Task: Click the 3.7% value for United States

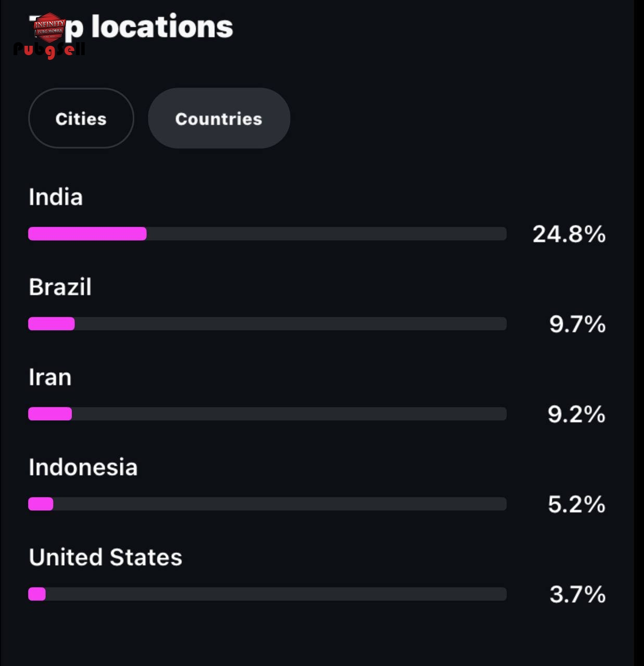Action: [578, 594]
